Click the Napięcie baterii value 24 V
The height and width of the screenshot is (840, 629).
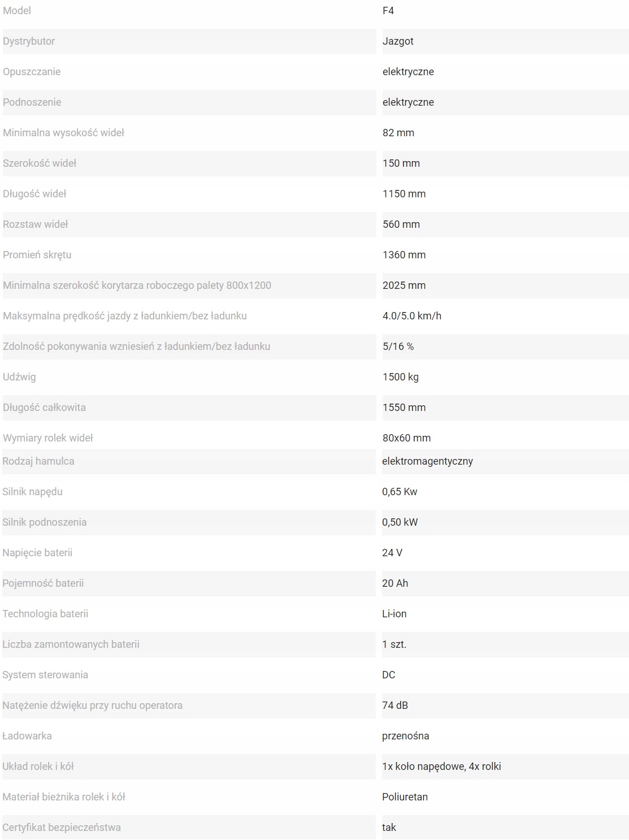point(392,553)
